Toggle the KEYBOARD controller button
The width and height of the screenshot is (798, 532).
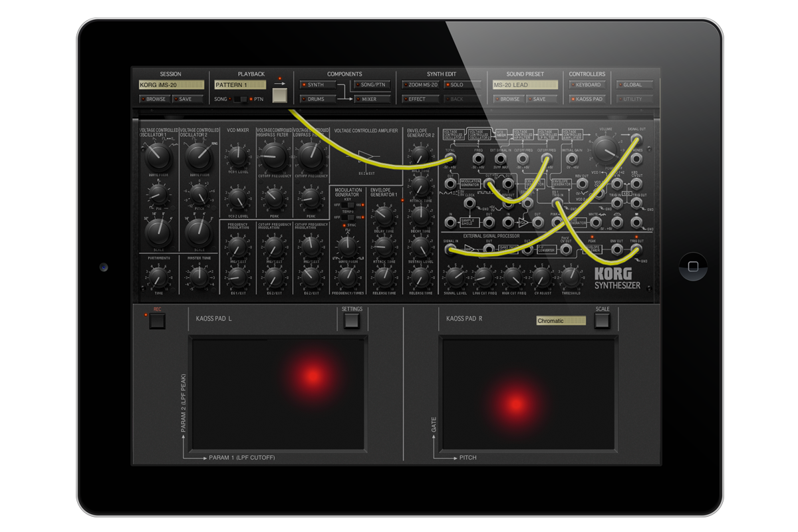pyautogui.click(x=587, y=84)
